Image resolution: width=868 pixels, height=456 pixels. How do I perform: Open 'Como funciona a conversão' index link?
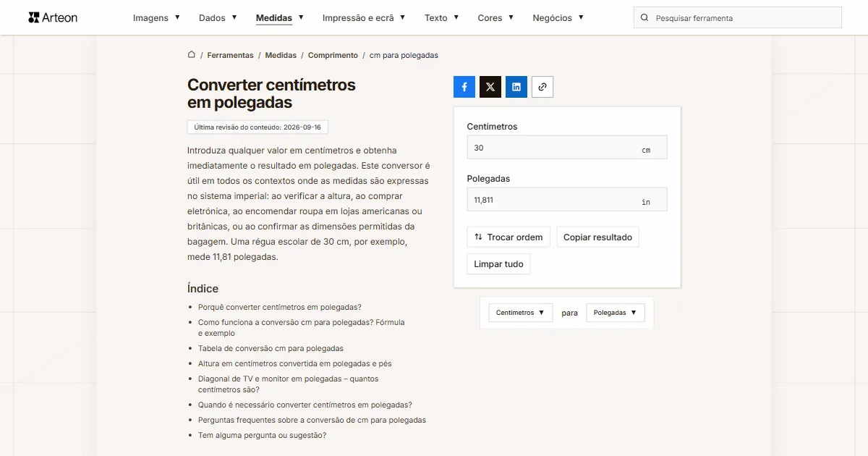tap(301, 328)
